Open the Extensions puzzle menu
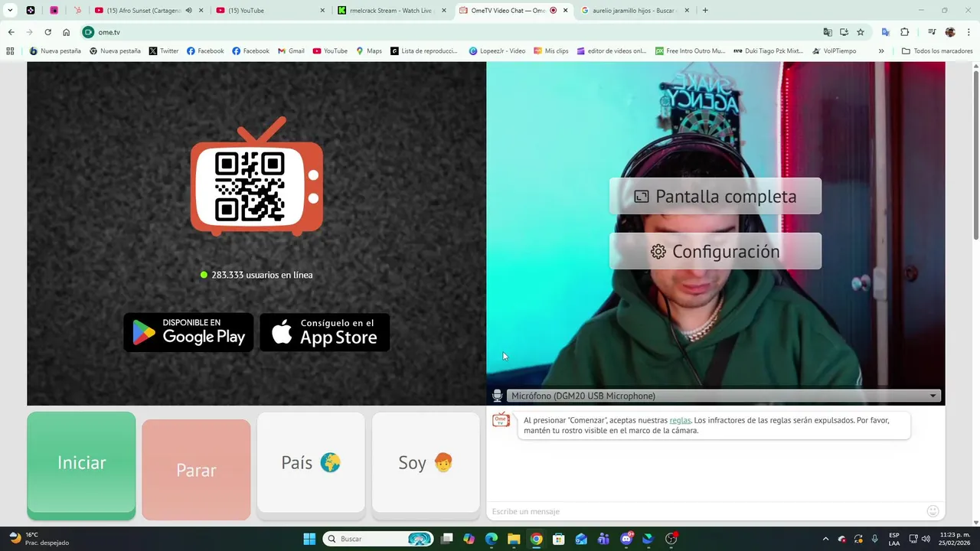The width and height of the screenshot is (980, 551). pyautogui.click(x=904, y=32)
